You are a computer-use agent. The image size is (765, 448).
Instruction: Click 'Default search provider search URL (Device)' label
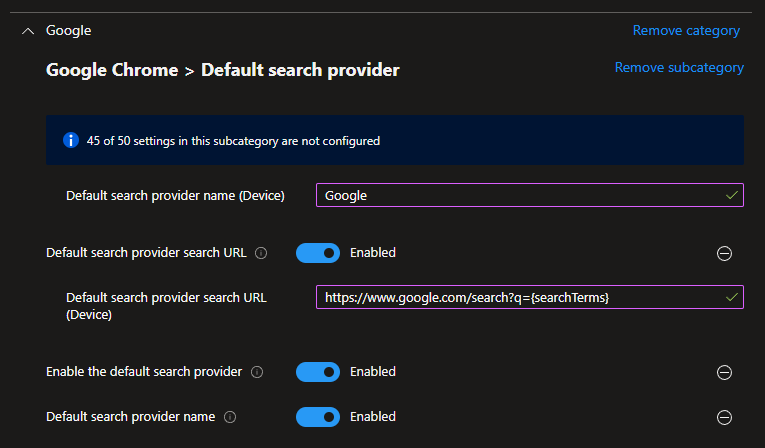click(166, 306)
